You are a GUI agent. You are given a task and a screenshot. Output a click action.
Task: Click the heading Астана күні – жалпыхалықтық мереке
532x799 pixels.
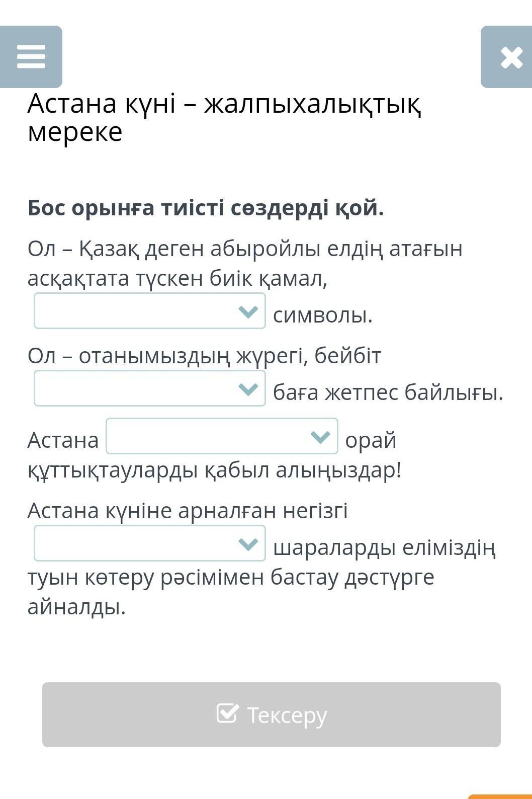click(225, 118)
